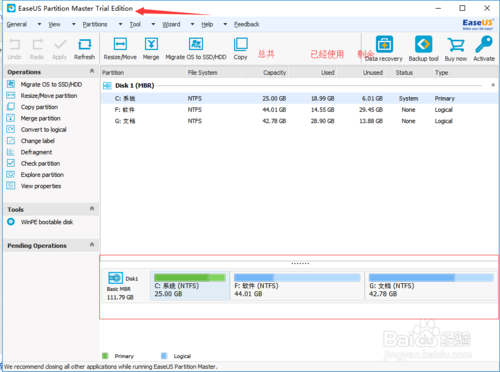Select G: partition block in disk map
Screen dimensions: 500x372
pos(431,286)
